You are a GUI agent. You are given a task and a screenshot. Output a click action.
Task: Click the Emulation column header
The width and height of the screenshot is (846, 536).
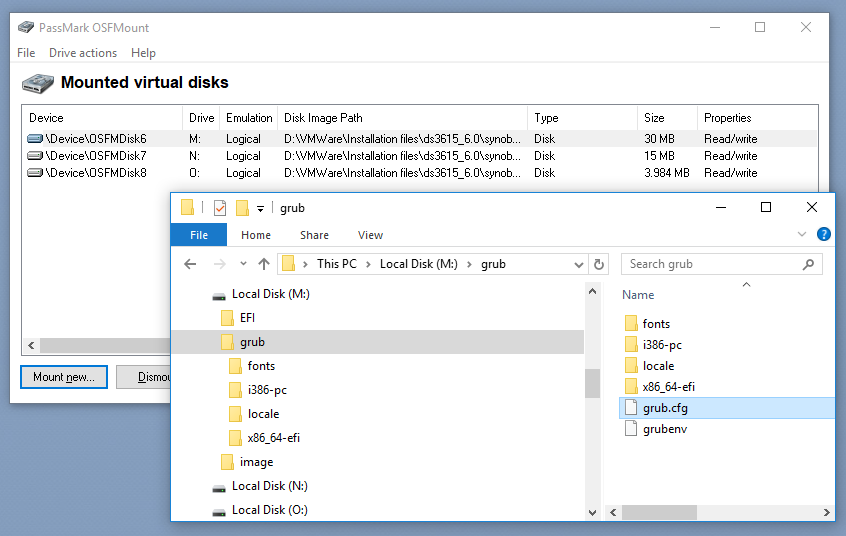[x=249, y=118]
